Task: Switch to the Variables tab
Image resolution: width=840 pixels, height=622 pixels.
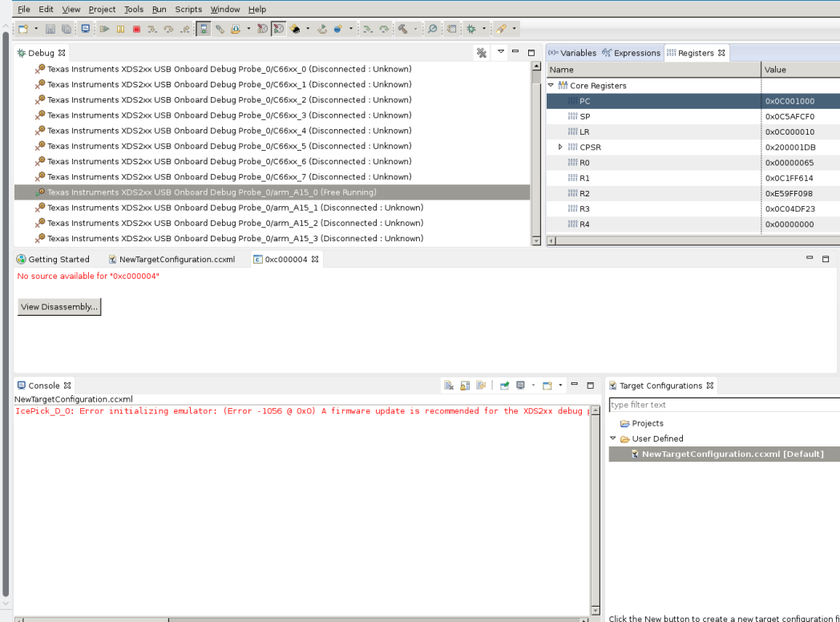Action: tap(572, 53)
